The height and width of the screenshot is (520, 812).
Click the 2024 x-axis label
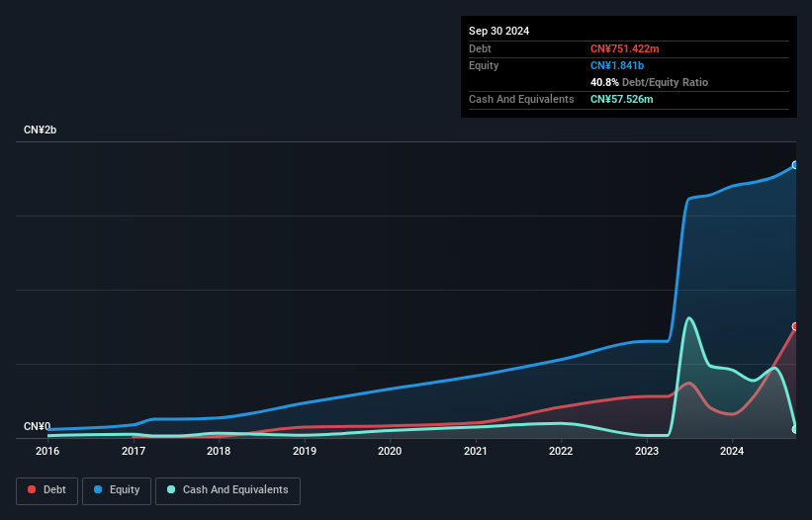pyautogui.click(x=732, y=451)
